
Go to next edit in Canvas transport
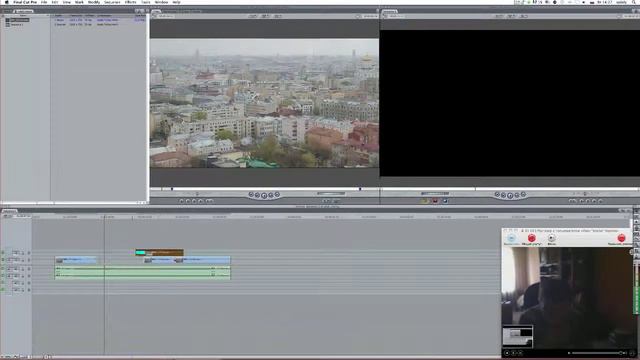[523, 195]
